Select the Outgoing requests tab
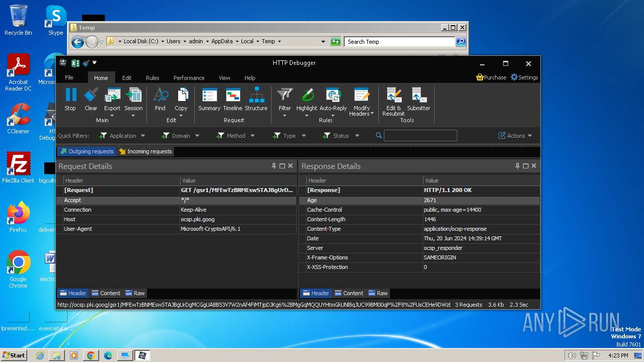644x362 pixels. 87,151
